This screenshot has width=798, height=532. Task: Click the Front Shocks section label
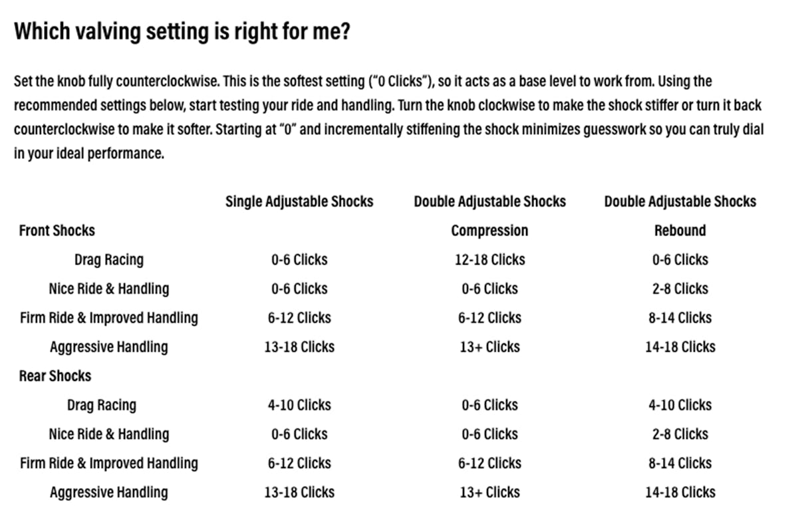click(x=57, y=230)
